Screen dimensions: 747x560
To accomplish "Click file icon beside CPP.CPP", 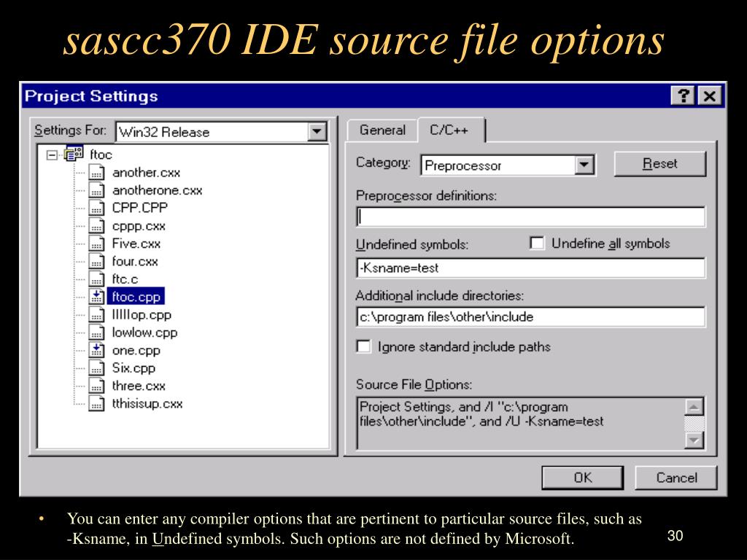I will [x=96, y=208].
